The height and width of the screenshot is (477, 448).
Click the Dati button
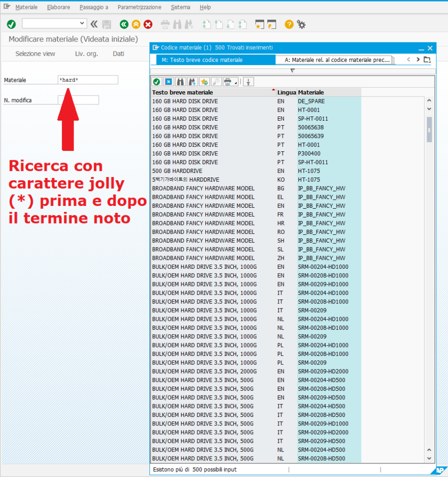tap(118, 54)
